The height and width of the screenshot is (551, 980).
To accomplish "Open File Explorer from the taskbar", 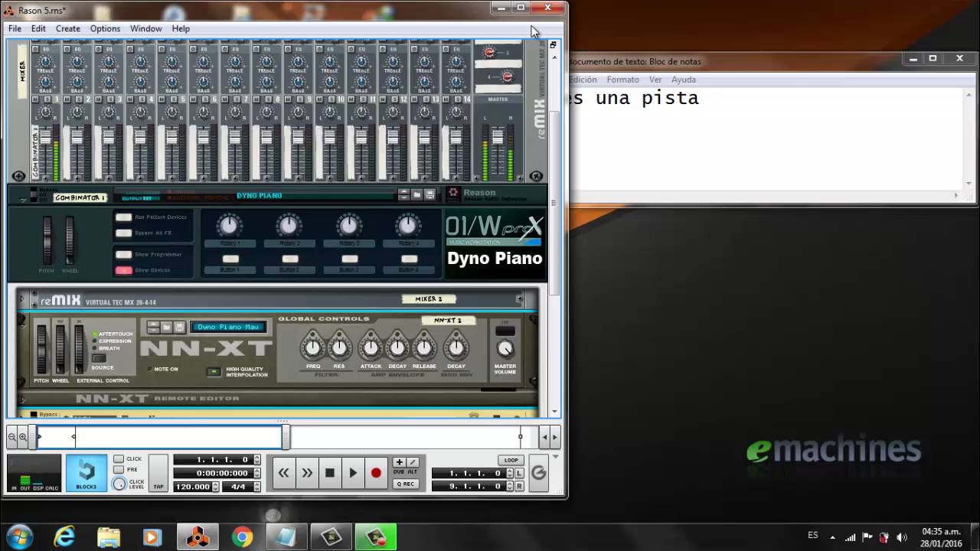I will 109,537.
